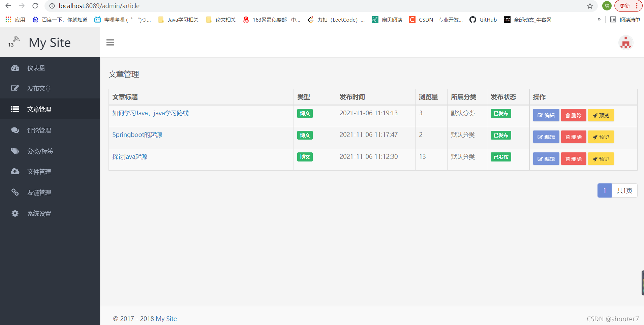Bookmark this page with the star icon

[590, 6]
